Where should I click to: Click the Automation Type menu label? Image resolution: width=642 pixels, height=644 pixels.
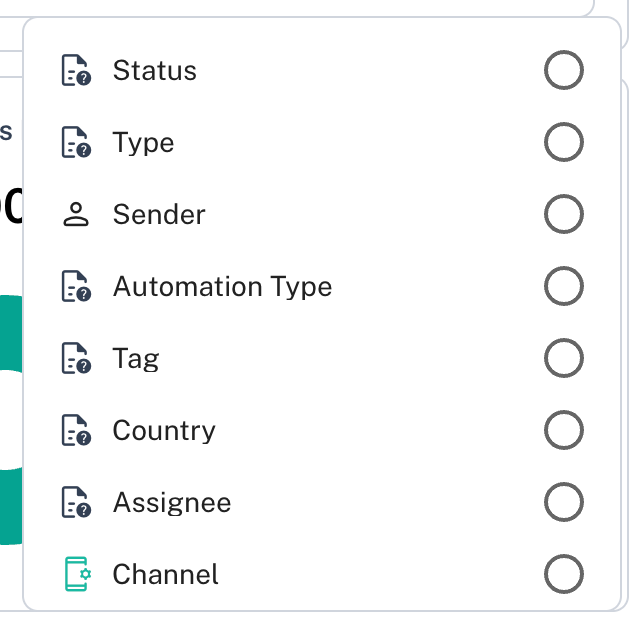[222, 287]
